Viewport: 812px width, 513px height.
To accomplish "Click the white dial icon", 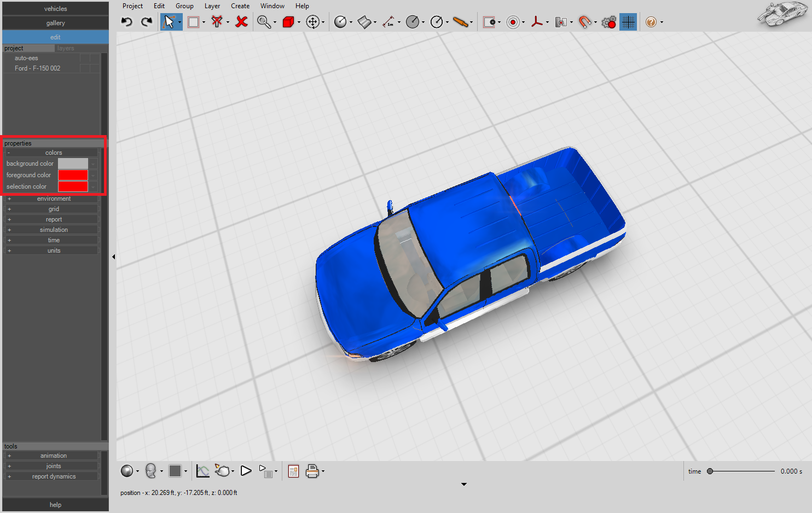I will 437,22.
